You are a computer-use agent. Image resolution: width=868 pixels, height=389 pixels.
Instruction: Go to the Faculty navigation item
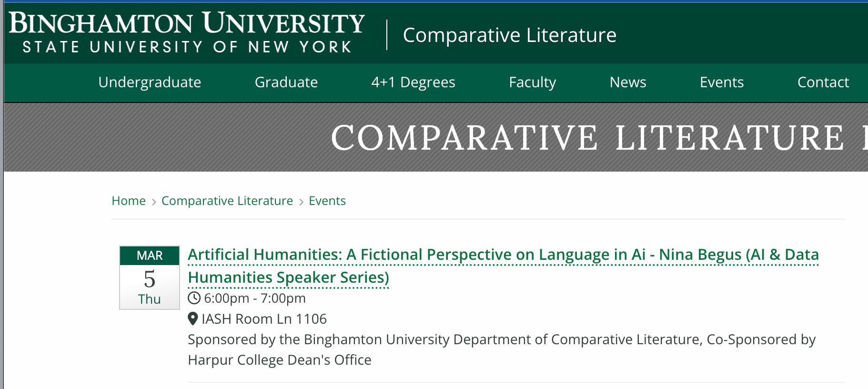tap(532, 82)
